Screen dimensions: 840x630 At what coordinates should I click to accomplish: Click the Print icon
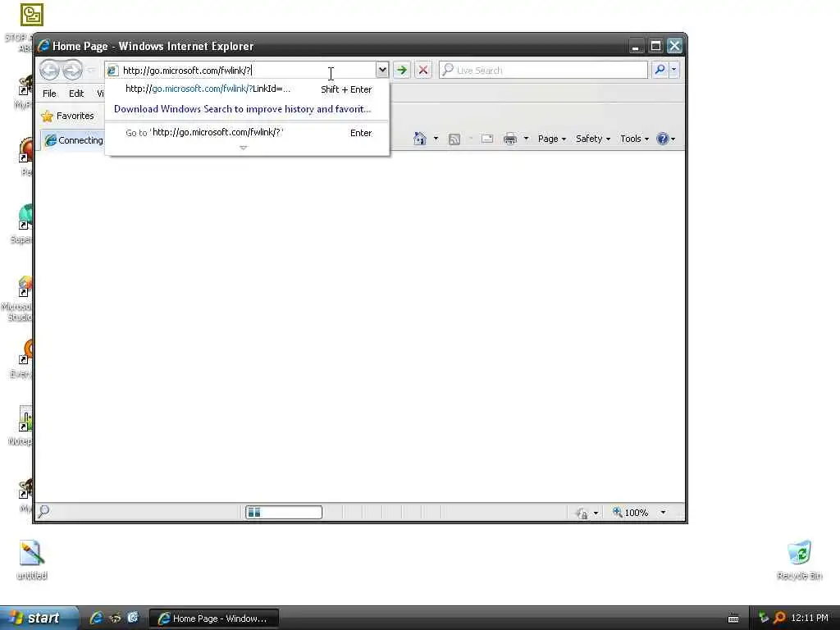tap(510, 139)
